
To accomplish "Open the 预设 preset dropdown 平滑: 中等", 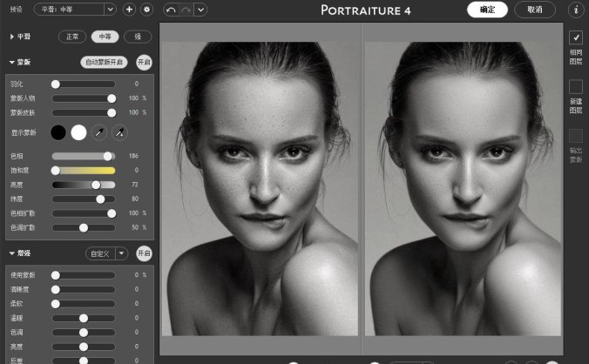I will [x=74, y=10].
